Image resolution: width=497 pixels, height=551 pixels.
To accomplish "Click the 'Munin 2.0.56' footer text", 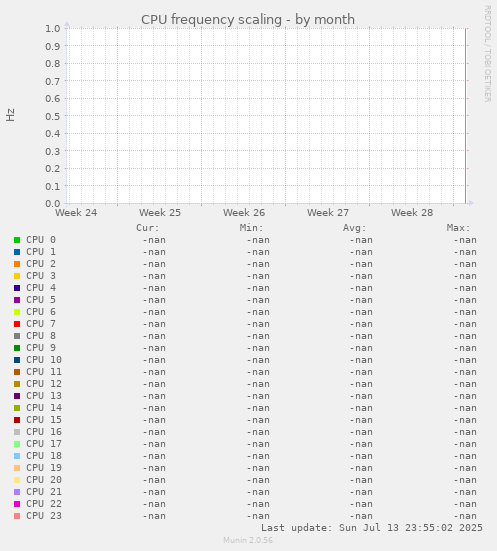I will point(248,540).
